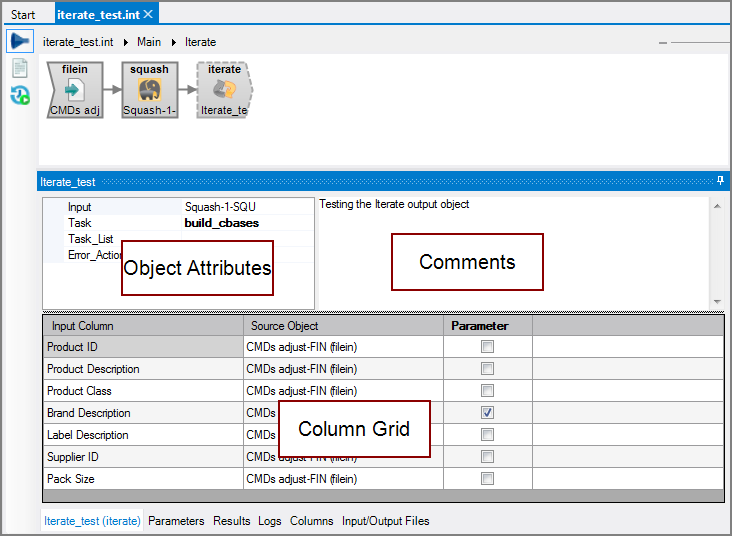Pin the Iterate_test panel

(720, 181)
